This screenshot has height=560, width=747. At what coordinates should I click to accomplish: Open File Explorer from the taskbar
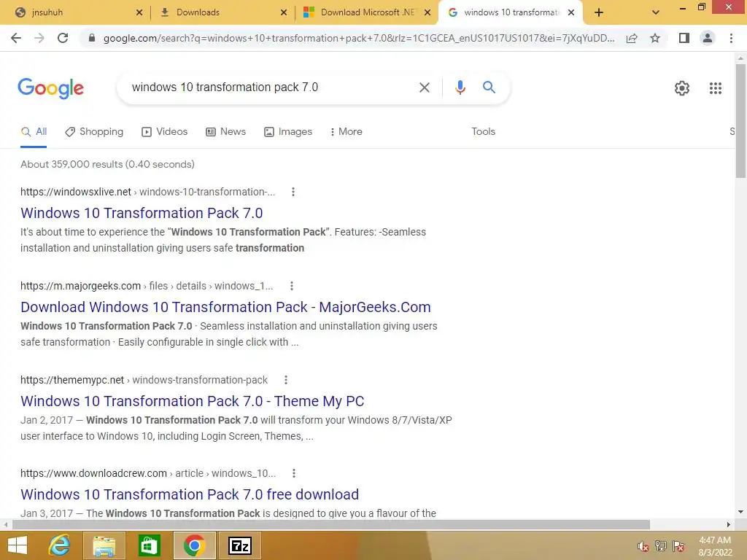pos(104,545)
